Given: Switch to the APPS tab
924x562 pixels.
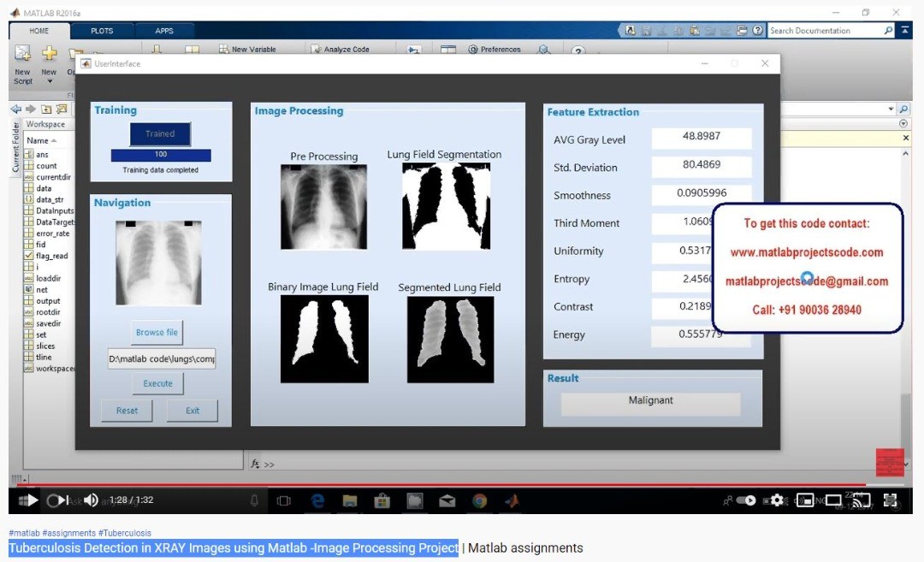Looking at the screenshot, I should tap(164, 31).
